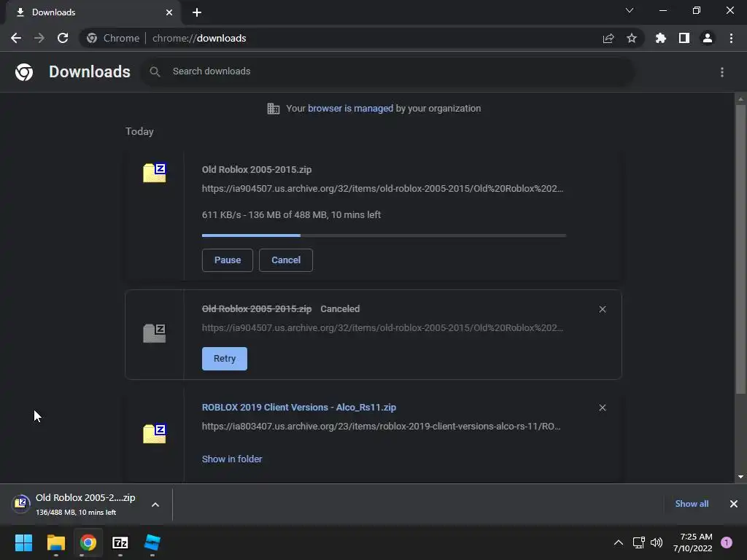Image resolution: width=747 pixels, height=560 pixels.
Task: Bookmark this page with the star icon
Action: [x=632, y=38]
